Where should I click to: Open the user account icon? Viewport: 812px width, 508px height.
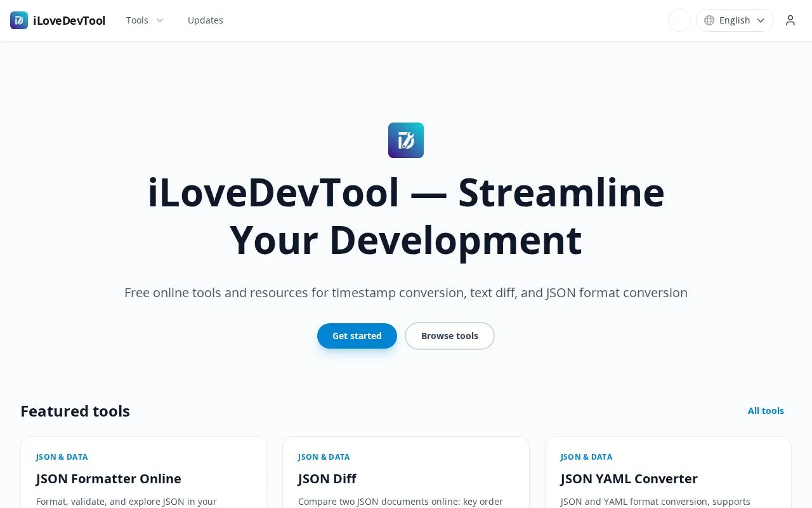(790, 20)
